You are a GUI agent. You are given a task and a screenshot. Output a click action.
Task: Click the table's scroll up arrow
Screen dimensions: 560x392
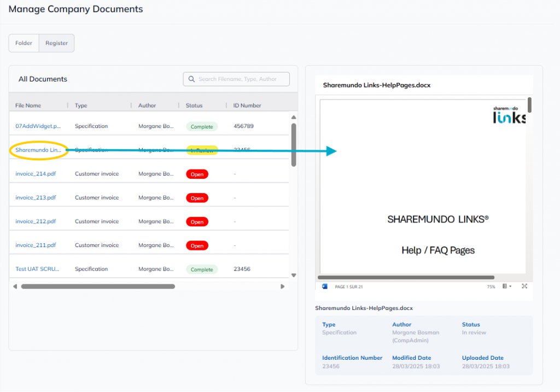[x=294, y=117]
